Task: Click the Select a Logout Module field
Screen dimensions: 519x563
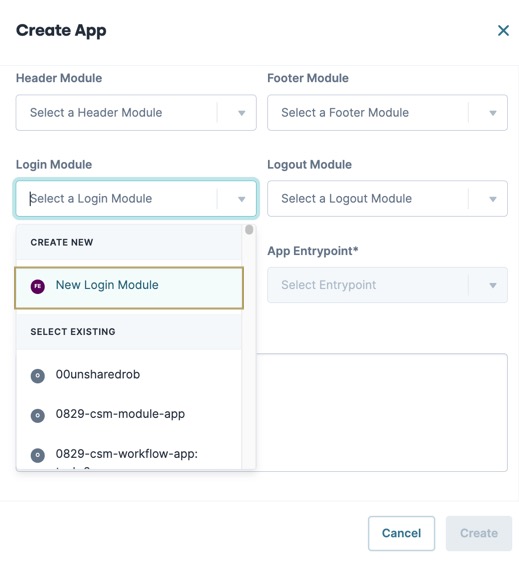Action: [387, 199]
